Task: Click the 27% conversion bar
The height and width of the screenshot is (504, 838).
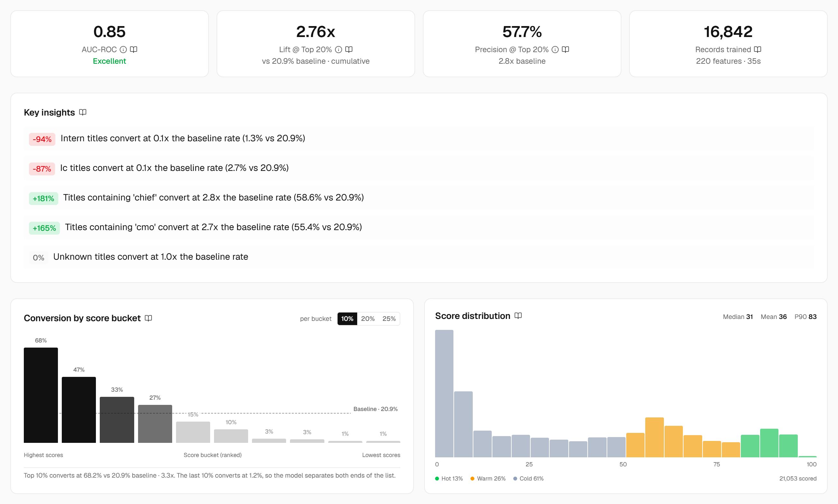Action: (x=155, y=424)
